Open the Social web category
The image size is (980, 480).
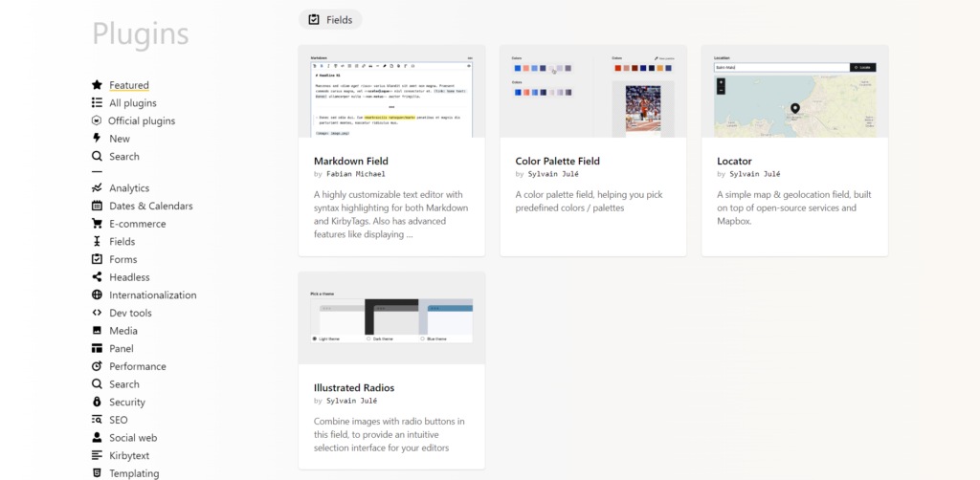(133, 438)
